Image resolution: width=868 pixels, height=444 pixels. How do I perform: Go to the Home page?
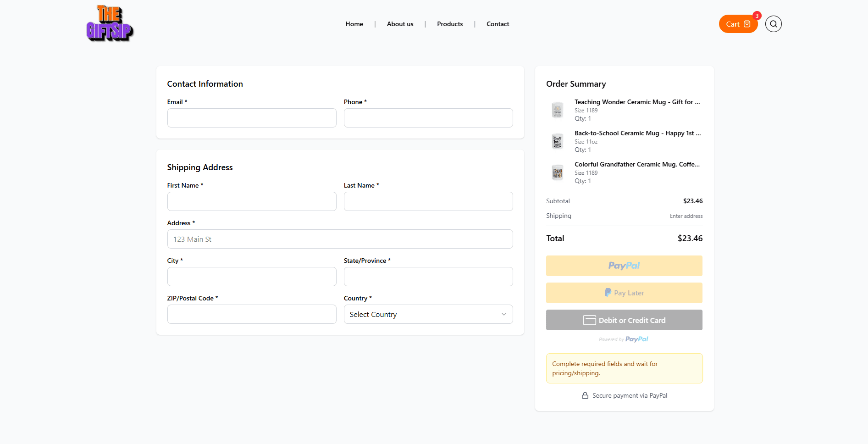pos(354,24)
